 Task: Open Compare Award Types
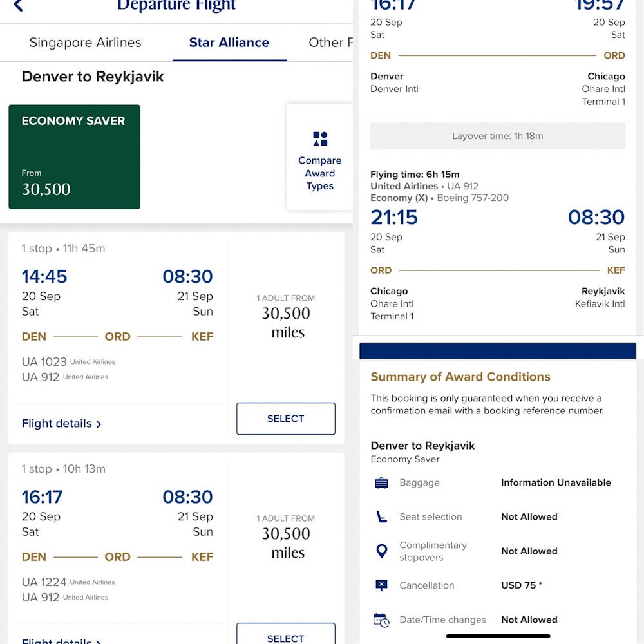point(320,173)
